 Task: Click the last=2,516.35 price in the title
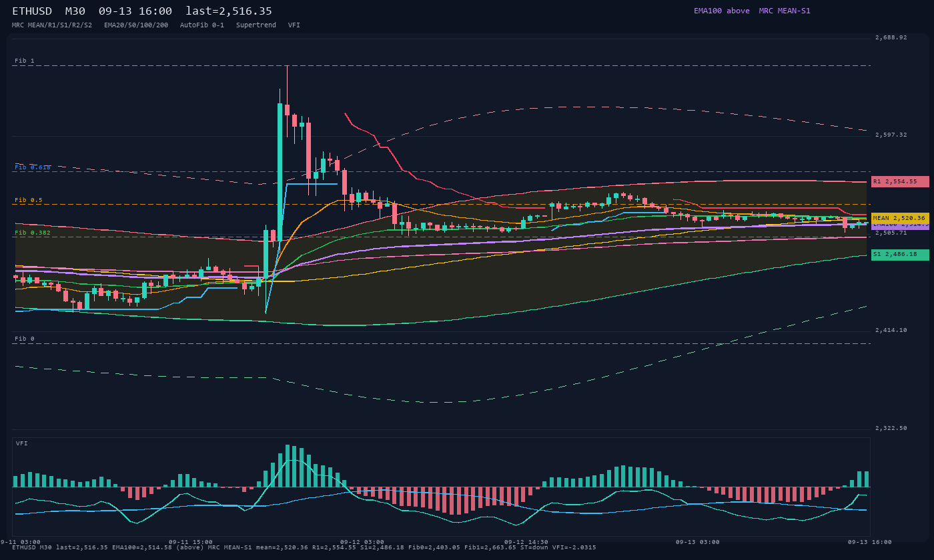coord(229,11)
